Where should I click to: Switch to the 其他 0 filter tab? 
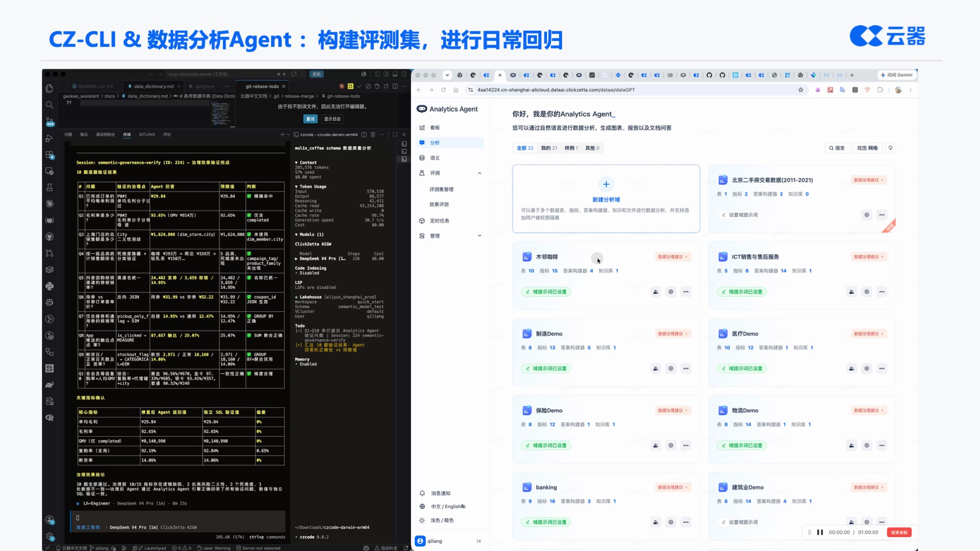click(592, 148)
